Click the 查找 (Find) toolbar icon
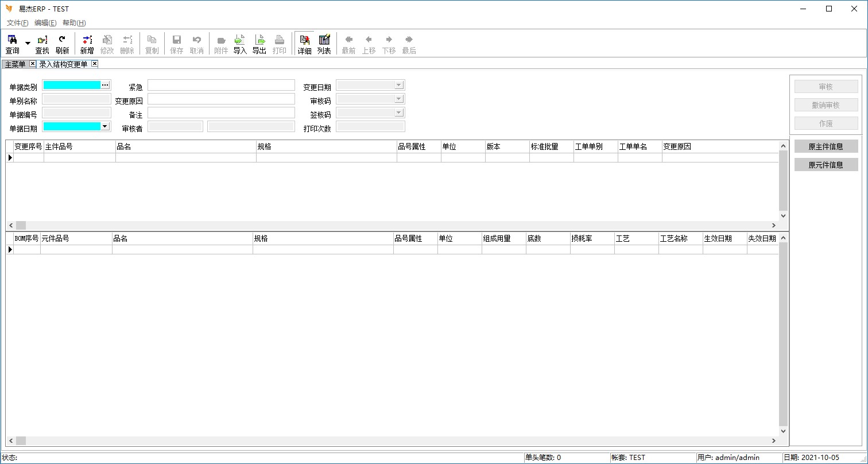868x464 pixels. 42,44
